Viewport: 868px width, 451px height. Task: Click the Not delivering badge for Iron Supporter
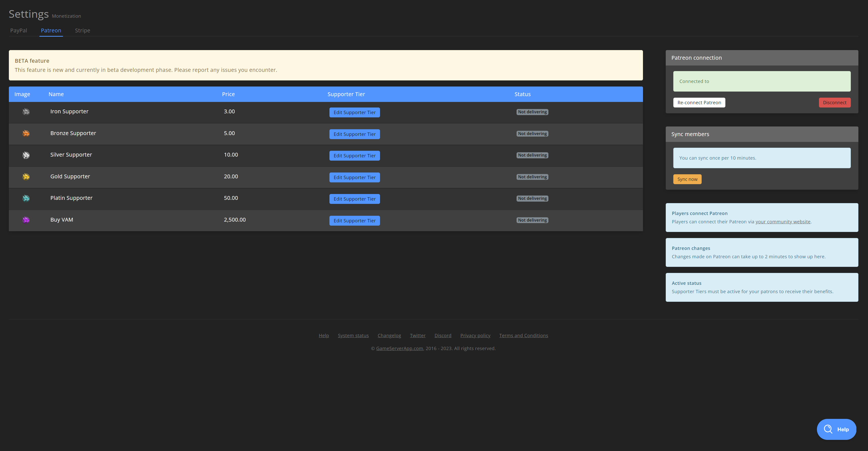pos(532,112)
